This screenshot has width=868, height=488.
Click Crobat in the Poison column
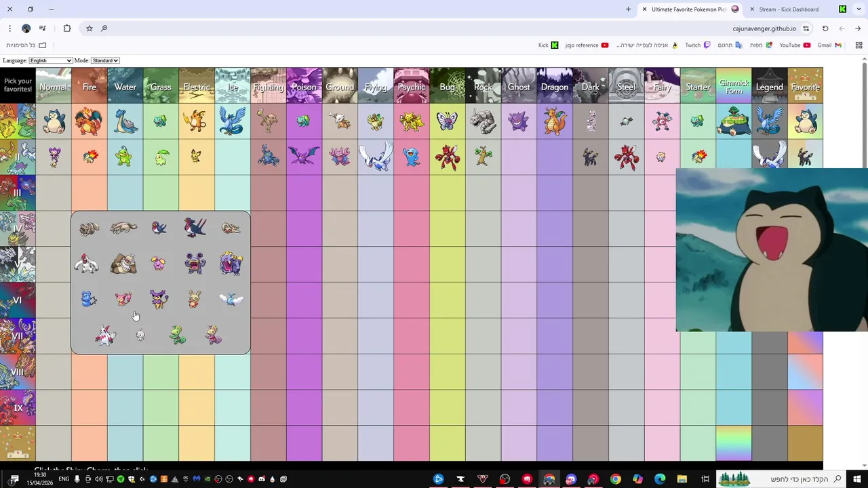[x=304, y=157]
